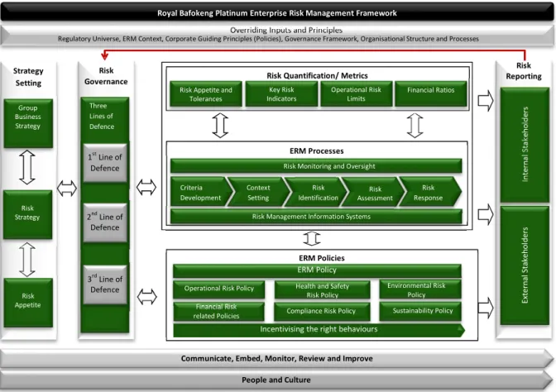This screenshot has height=392, width=556.
Task: Select the Risk Response chevron step
Action: click(429, 193)
